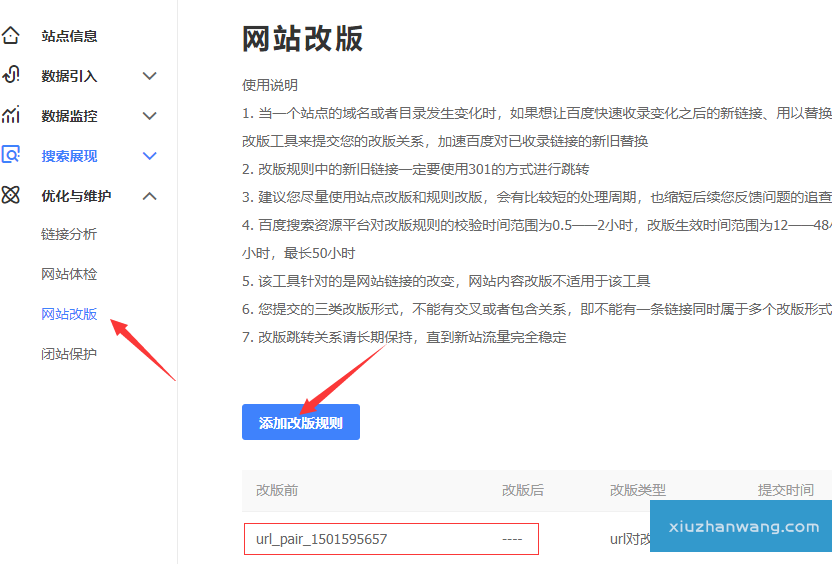Expand the 数据监控 section chevron

150,116
